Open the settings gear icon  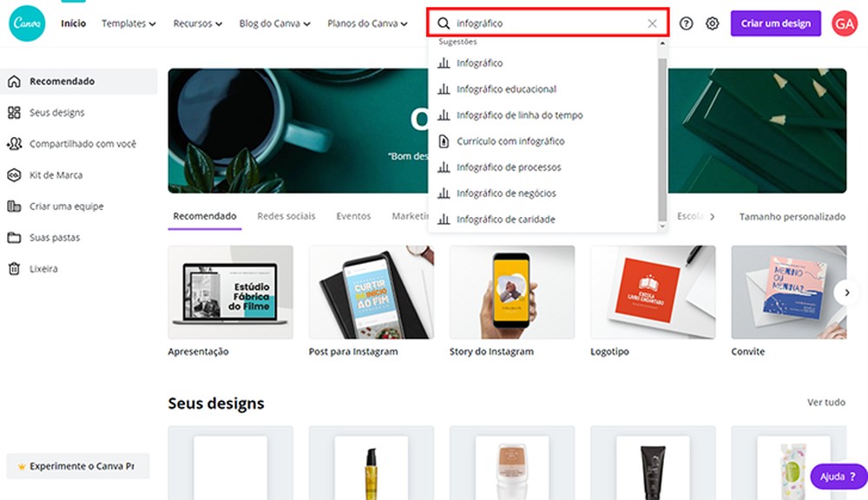click(x=713, y=23)
